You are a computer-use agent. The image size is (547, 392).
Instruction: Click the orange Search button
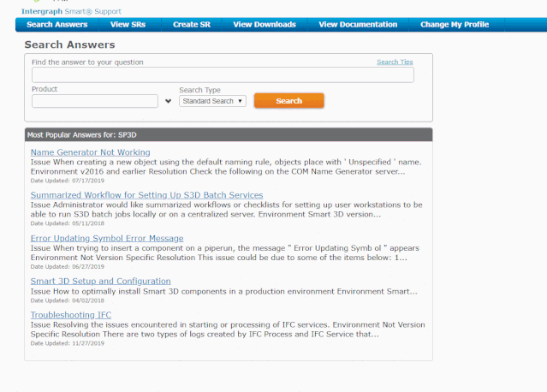tap(288, 101)
